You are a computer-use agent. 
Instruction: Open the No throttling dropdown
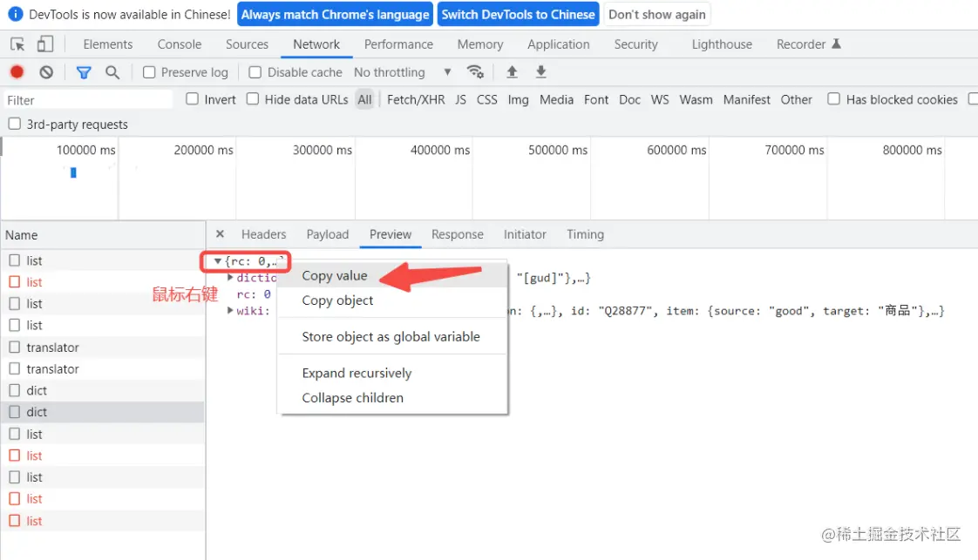403,72
